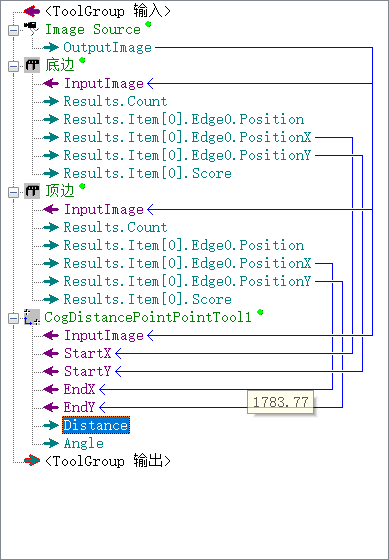
Task: Select 底边 Results.Count terminal
Action: 115,101
